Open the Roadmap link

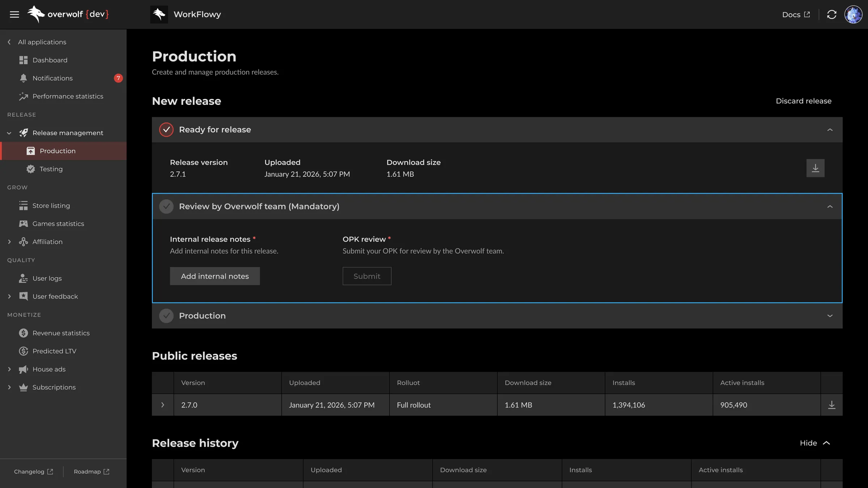(92, 472)
